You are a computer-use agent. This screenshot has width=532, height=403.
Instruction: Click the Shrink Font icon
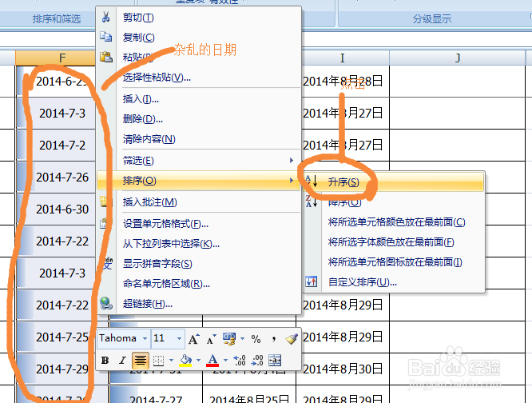tap(211, 339)
